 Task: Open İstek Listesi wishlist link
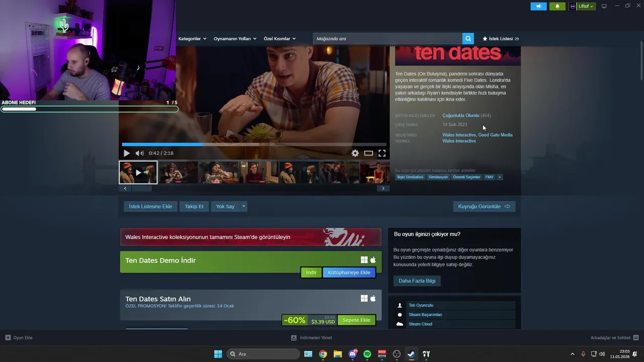click(x=501, y=39)
